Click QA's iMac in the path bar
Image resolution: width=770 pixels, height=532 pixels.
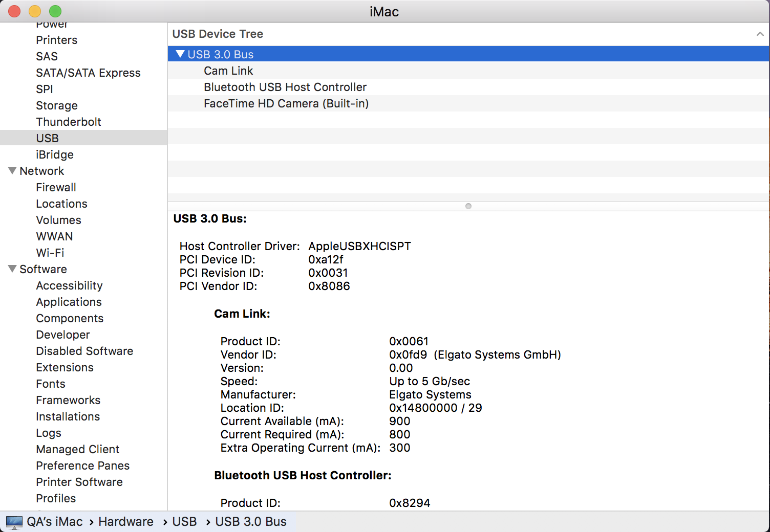(55, 522)
